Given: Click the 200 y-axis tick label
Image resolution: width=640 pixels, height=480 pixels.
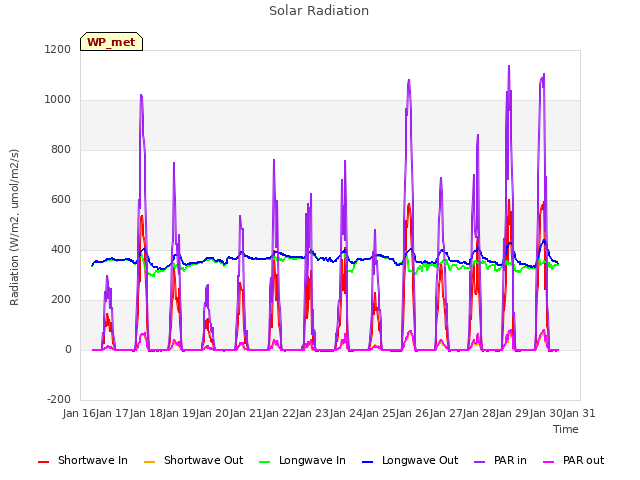Looking at the screenshot, I should tap(61, 300).
